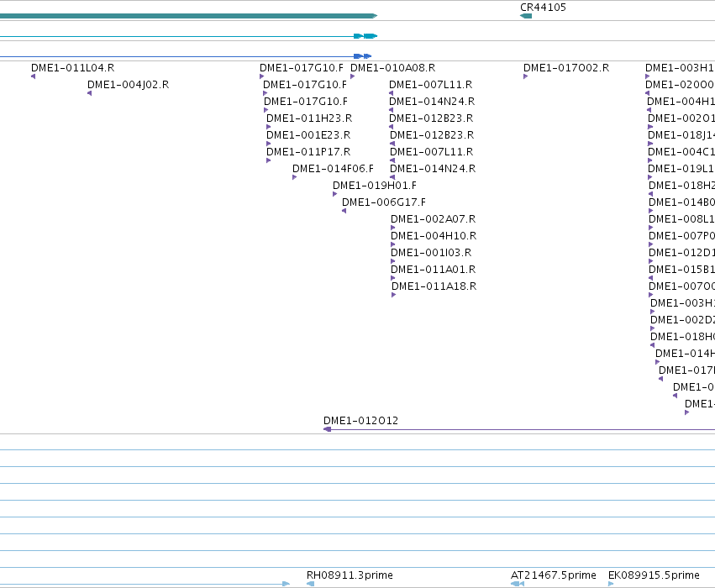Select the DME1-019L1 label at right edge
Viewport: 715px width, 588px height.
tap(681, 169)
